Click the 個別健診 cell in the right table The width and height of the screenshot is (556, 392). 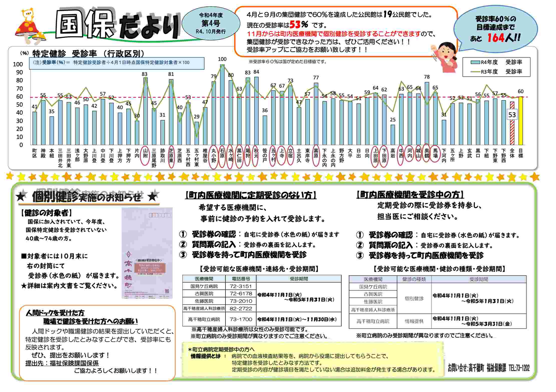(414, 298)
